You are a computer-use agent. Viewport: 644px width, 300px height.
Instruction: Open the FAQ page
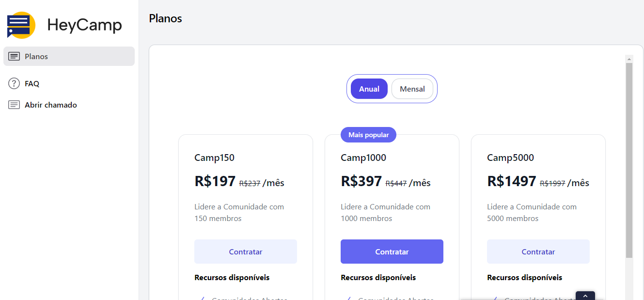point(32,84)
